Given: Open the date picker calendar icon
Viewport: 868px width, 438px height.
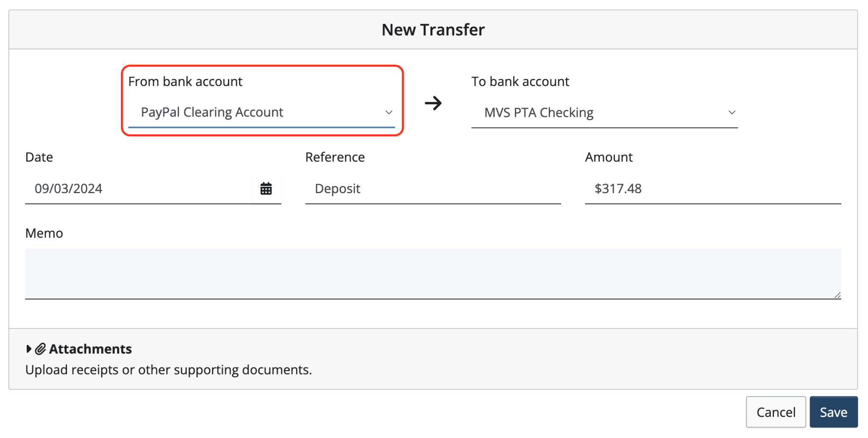Looking at the screenshot, I should point(266,189).
